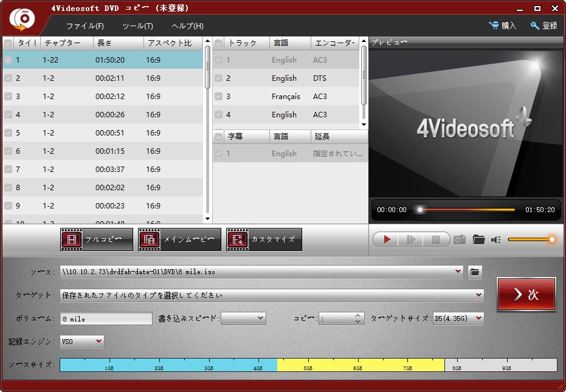The height and width of the screenshot is (392, 566).
Task: Toggle select-all checkbox in subtitle header
Action: click(218, 137)
